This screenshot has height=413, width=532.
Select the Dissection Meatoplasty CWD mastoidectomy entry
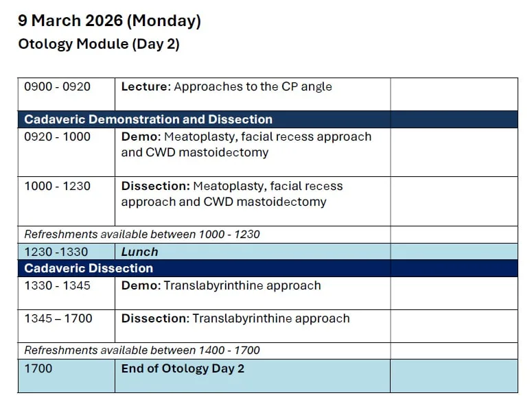[232, 194]
